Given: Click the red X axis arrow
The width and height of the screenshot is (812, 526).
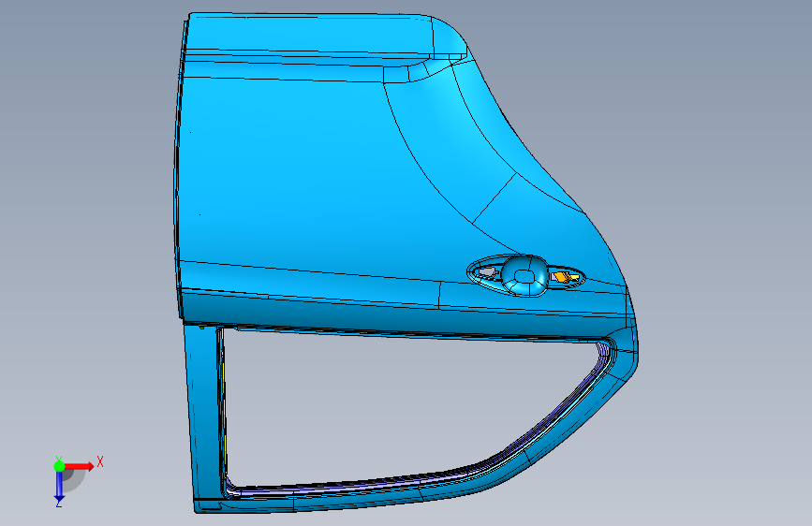Looking at the screenshot, I should coord(79,466).
